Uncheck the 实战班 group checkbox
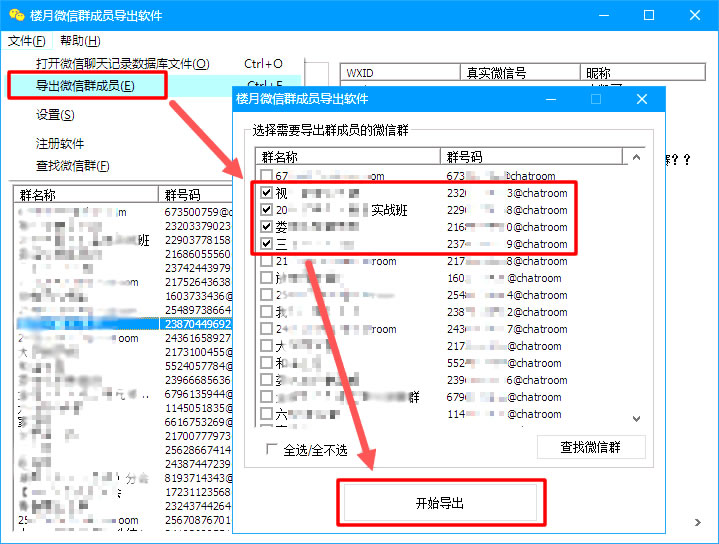This screenshot has width=719, height=544. click(x=266, y=210)
